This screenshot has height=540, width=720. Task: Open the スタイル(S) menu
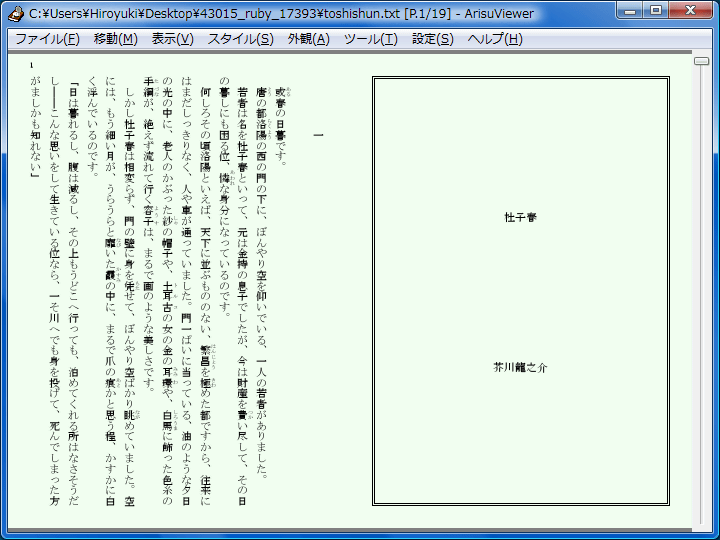(241, 39)
